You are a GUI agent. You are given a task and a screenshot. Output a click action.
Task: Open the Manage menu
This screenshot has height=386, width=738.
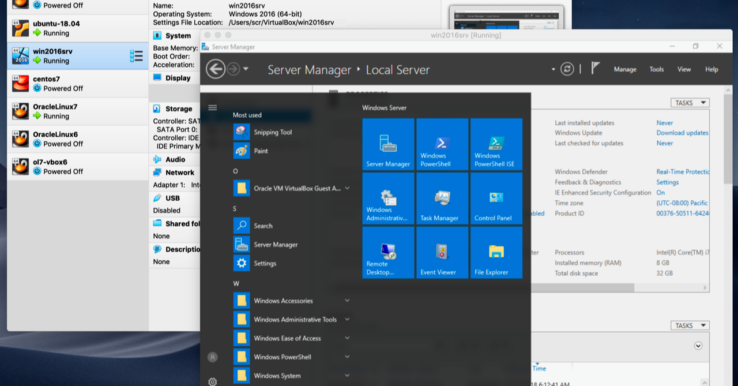coord(625,69)
